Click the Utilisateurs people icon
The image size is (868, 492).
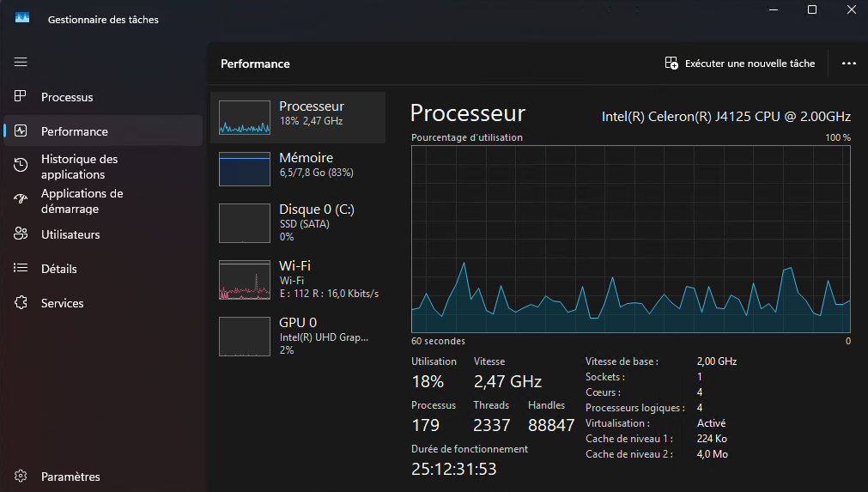(21, 234)
